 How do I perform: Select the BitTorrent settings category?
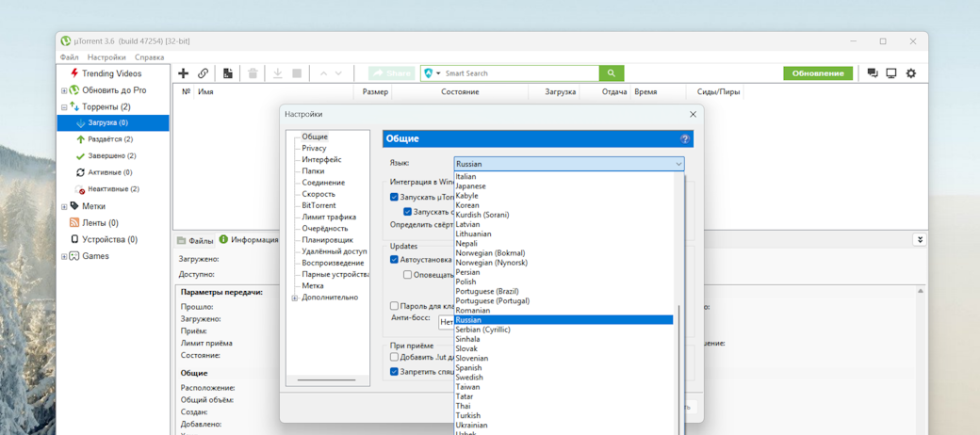click(318, 205)
